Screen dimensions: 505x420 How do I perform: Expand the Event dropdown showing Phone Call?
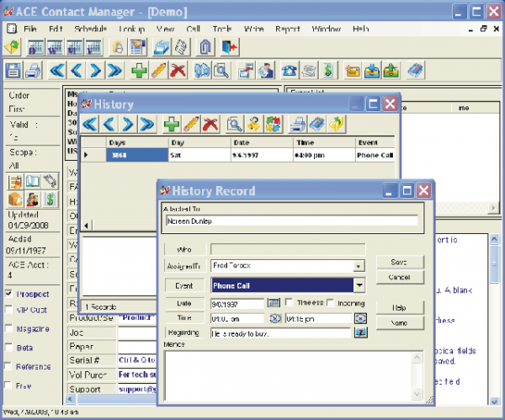(359, 285)
